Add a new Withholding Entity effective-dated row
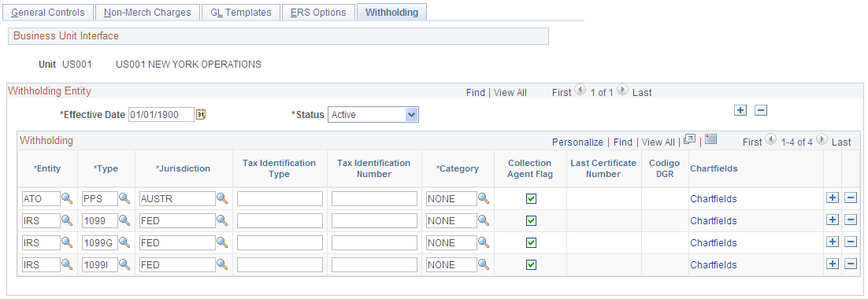The image size is (868, 299). click(740, 110)
